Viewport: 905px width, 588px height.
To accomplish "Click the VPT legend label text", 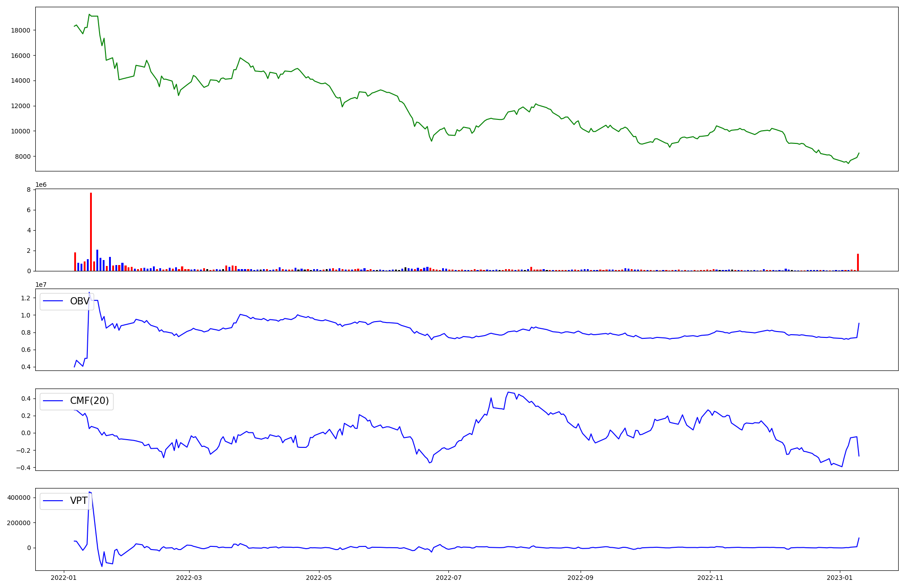I will point(79,501).
